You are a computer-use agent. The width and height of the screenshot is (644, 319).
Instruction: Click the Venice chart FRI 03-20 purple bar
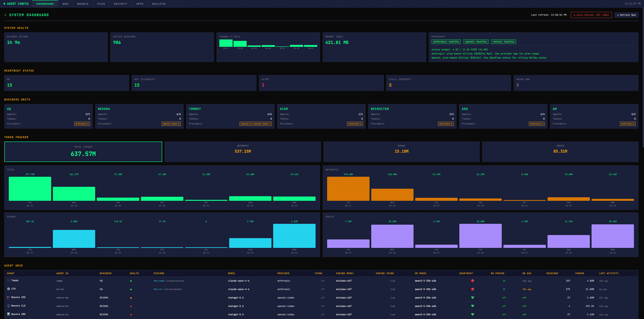point(480,236)
